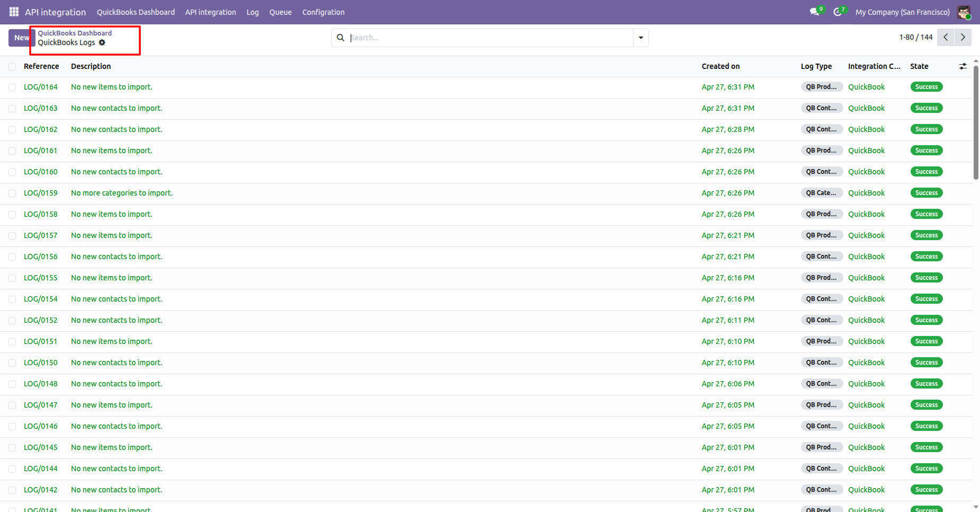The width and height of the screenshot is (980, 512).
Task: Open the Configration menu
Action: 323,12
